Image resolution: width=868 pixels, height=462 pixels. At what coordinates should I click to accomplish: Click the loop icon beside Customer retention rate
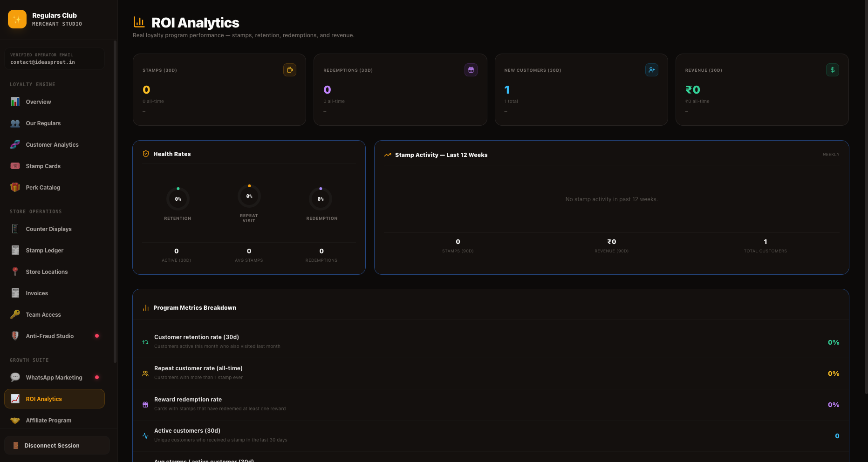pos(145,342)
